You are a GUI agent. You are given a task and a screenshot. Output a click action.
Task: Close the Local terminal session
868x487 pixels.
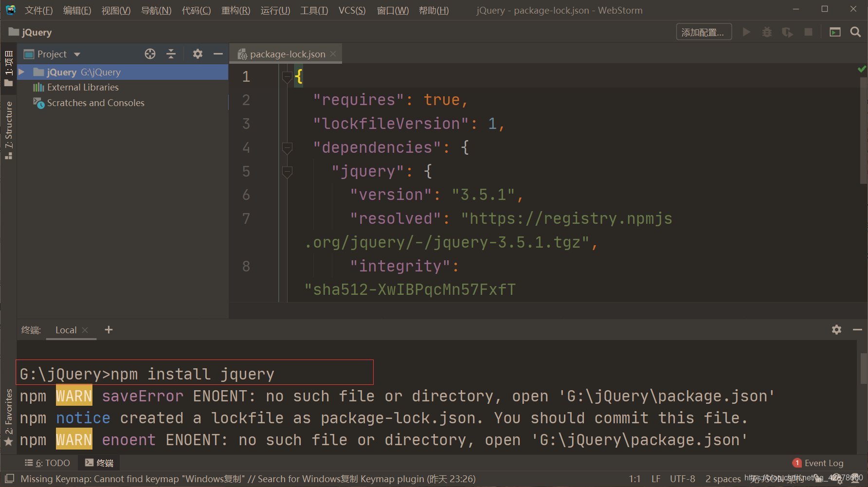(x=85, y=330)
